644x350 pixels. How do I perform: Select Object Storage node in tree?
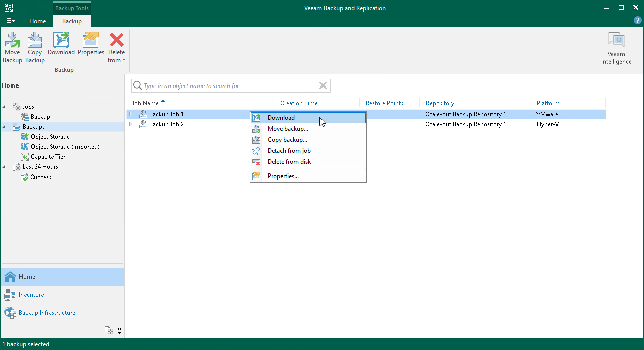pyautogui.click(x=50, y=137)
